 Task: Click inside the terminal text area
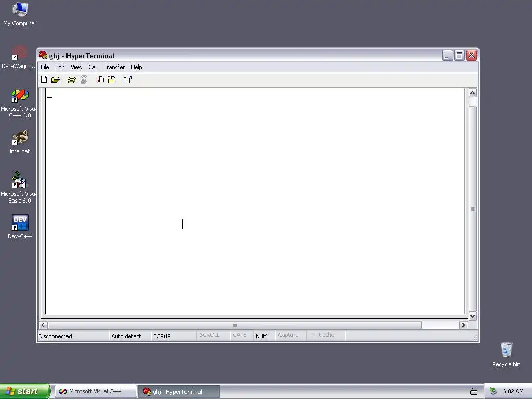pyautogui.click(x=255, y=201)
